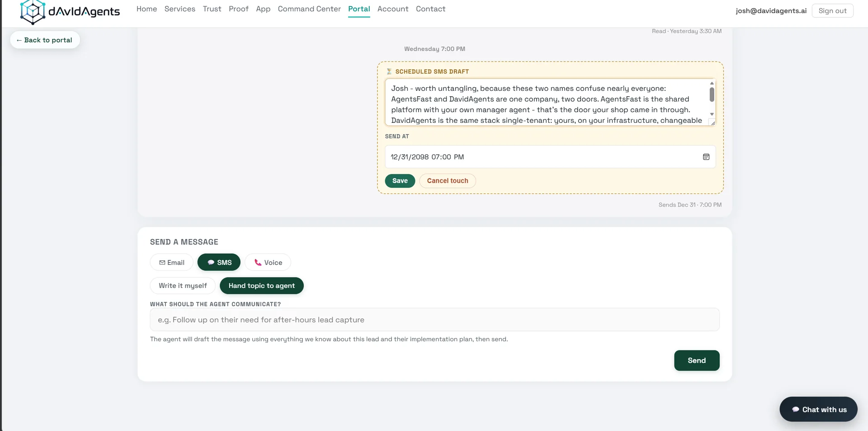The image size is (868, 431).
Task: Click Cancel touch button
Action: coord(448,181)
